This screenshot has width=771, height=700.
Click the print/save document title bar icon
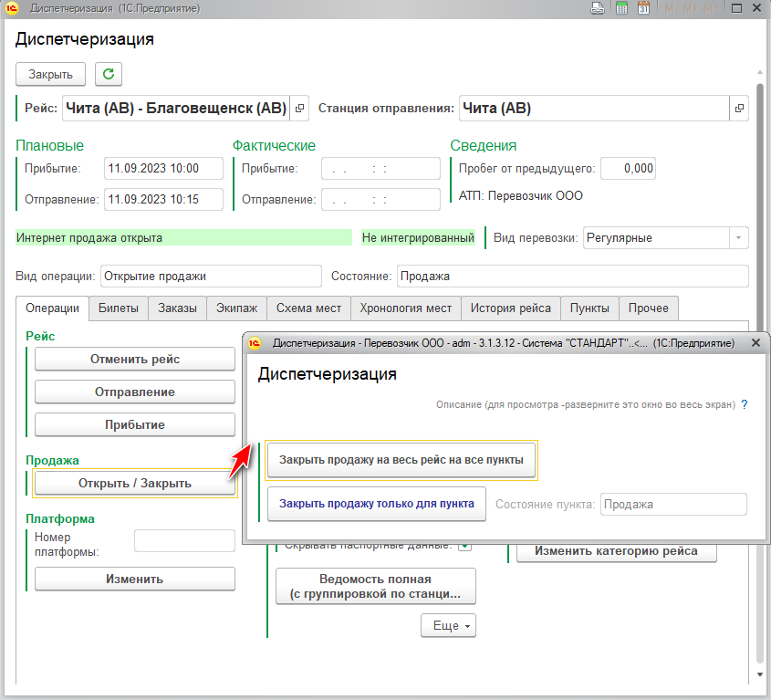click(x=598, y=9)
